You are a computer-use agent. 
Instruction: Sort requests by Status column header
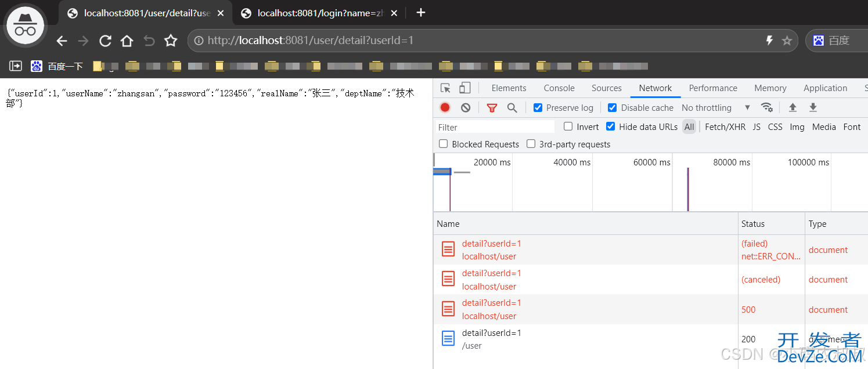click(x=771, y=224)
